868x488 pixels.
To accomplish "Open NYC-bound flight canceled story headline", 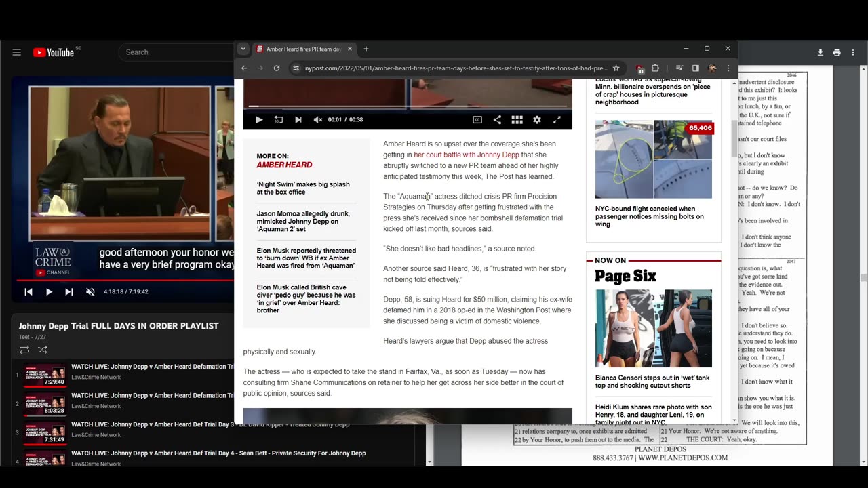I will (x=650, y=217).
